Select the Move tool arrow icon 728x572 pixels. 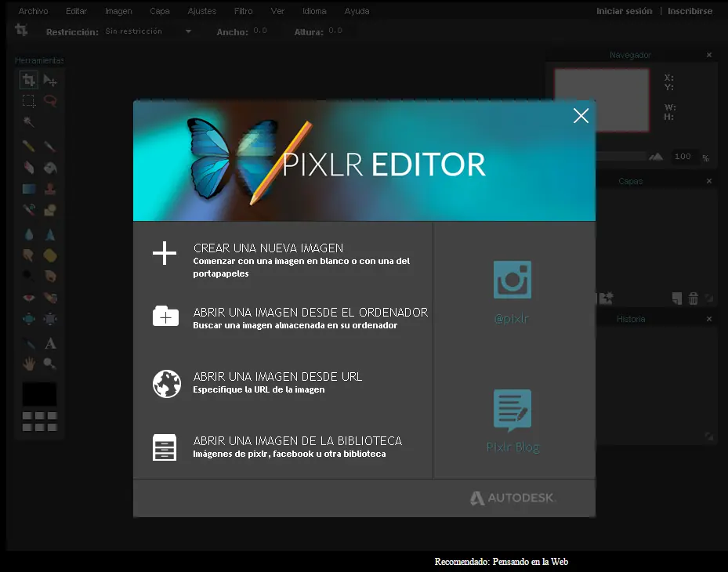pos(50,81)
